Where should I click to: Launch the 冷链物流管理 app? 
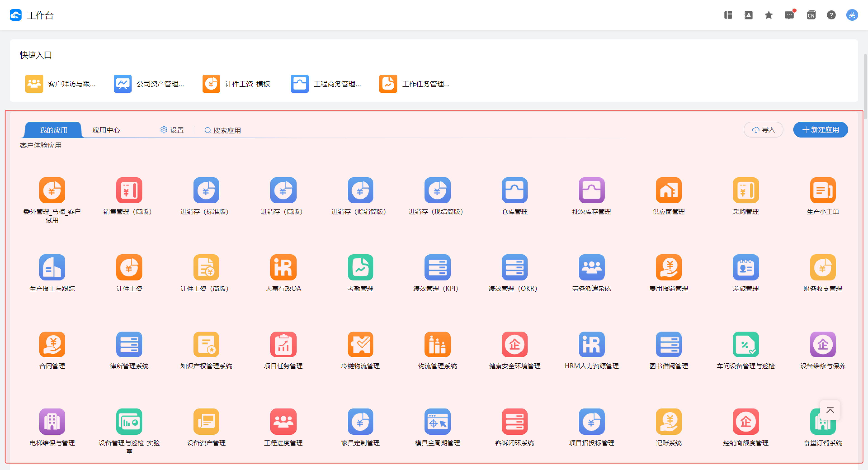pos(360,344)
